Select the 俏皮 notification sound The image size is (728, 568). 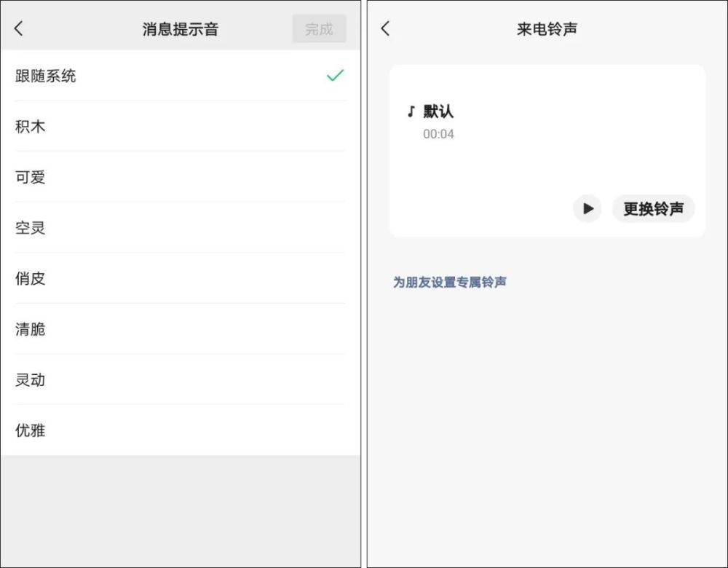[180, 278]
